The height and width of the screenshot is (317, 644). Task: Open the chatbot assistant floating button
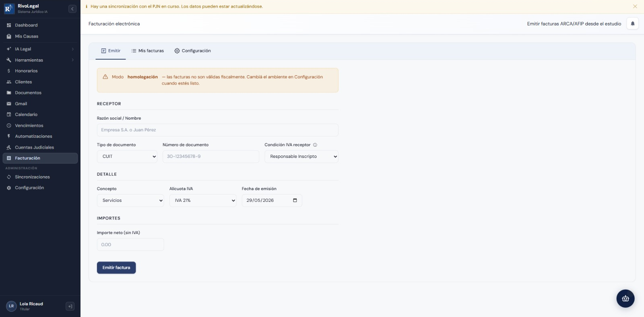(625, 298)
